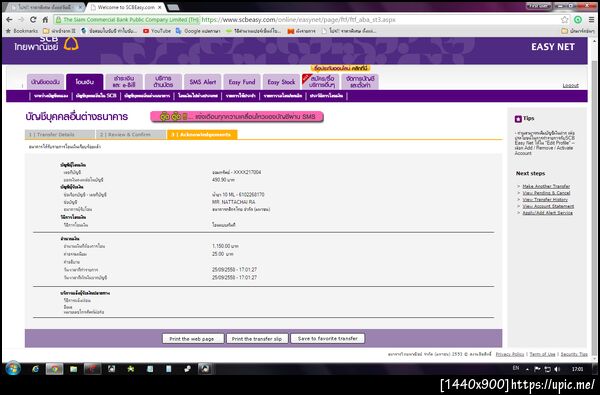Click the green extension icon beside the star
The width and height of the screenshot is (600, 395).
(x=578, y=20)
